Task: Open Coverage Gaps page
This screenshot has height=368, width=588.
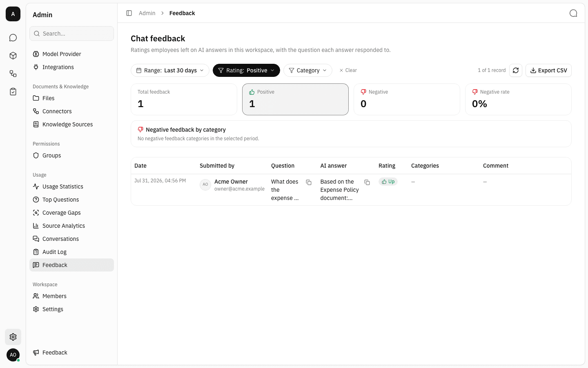Action: coord(71,213)
